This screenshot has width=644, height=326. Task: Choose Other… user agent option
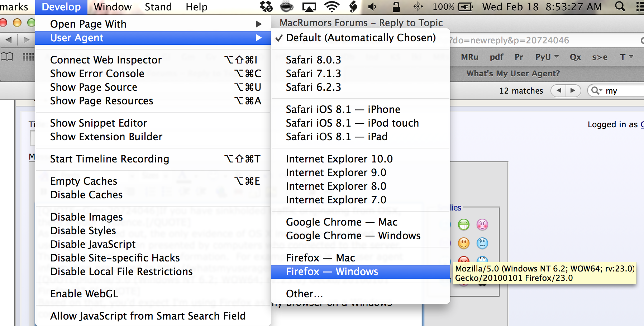click(x=361, y=294)
